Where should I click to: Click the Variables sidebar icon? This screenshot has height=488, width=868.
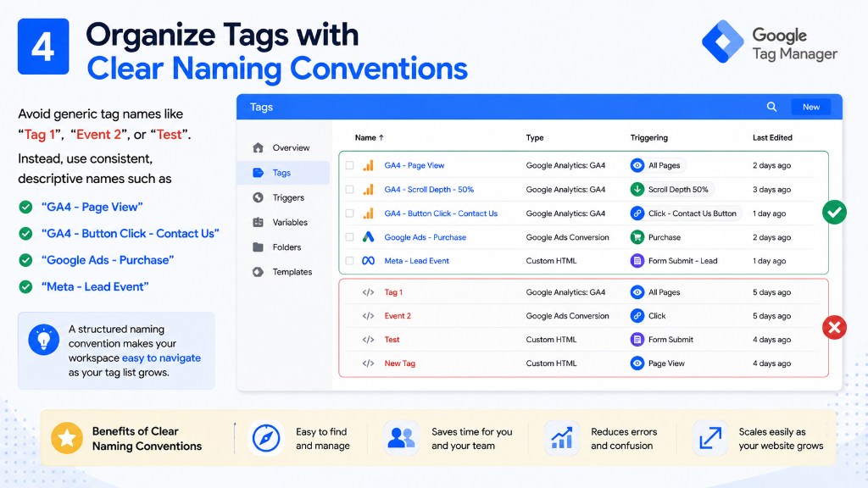click(x=258, y=223)
